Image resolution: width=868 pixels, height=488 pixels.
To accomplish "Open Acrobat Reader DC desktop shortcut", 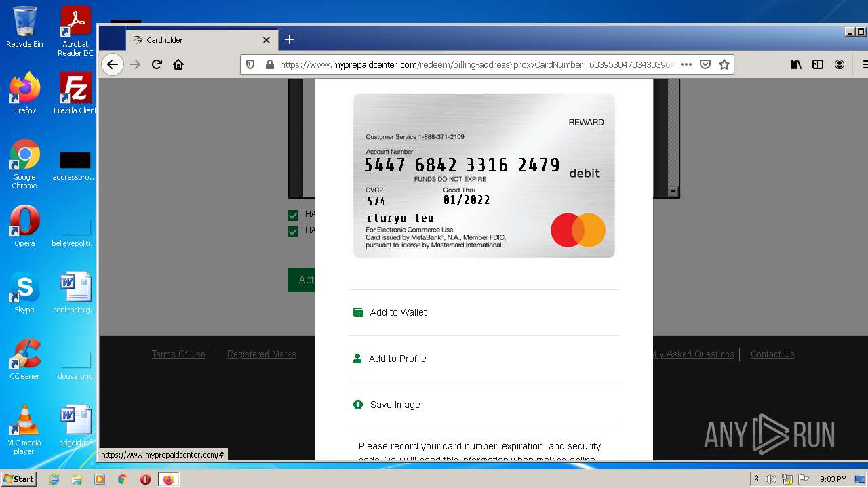I will pyautogui.click(x=75, y=31).
